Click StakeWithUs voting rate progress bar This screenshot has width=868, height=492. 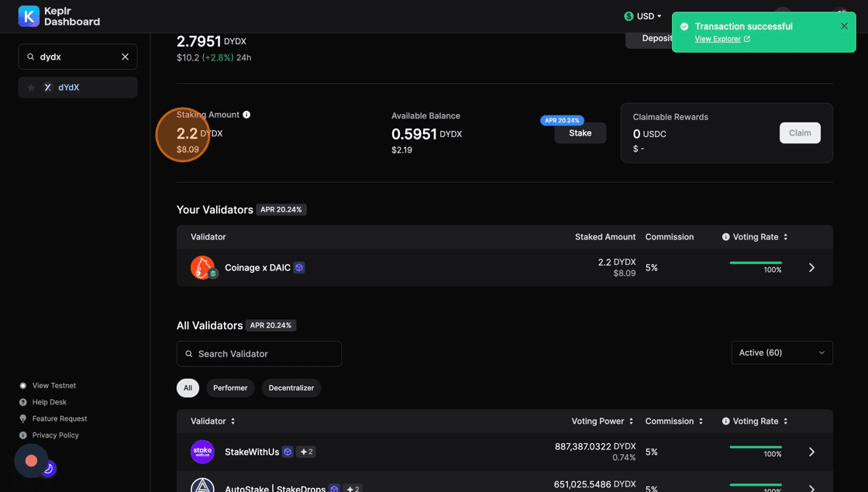(x=755, y=447)
